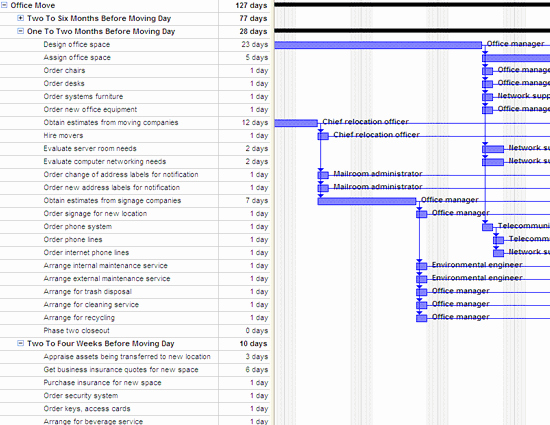
Task: Click the Order phone lines Gantt bar
Action: click(498, 240)
